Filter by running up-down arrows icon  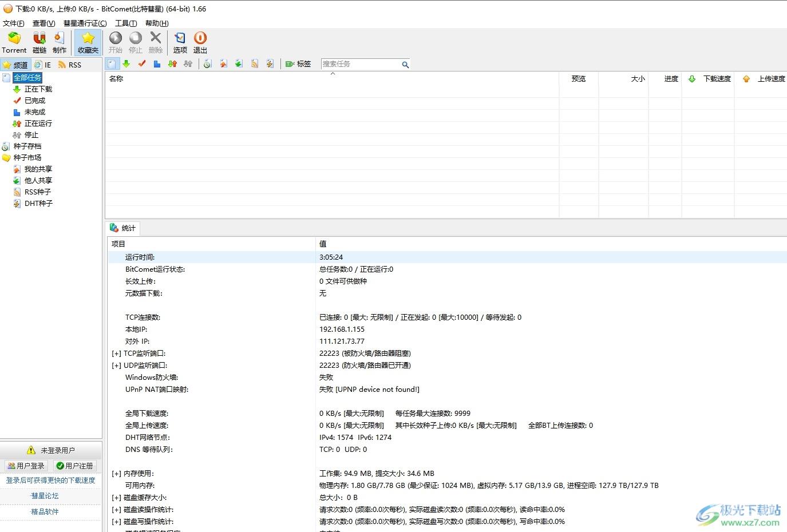pos(172,64)
